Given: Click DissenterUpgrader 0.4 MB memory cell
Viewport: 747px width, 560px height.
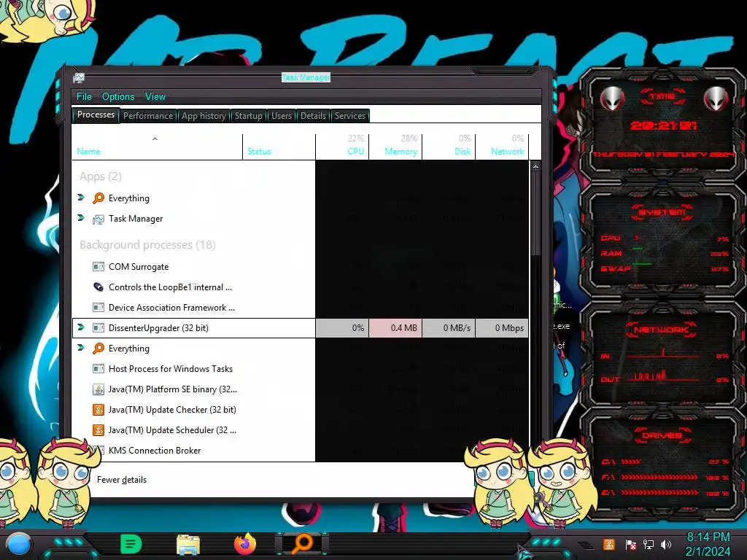Looking at the screenshot, I should [395, 327].
